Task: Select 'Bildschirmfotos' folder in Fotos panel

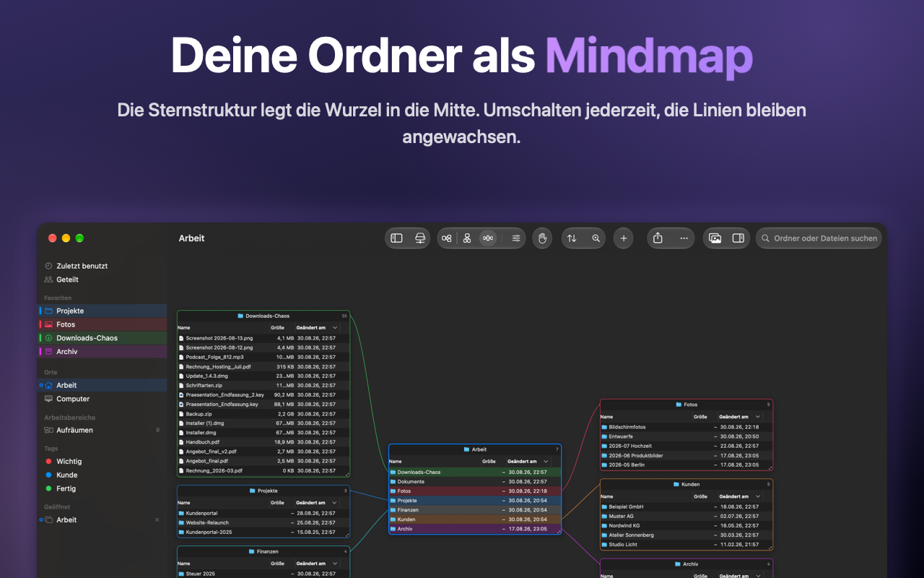Action: tap(687, 427)
